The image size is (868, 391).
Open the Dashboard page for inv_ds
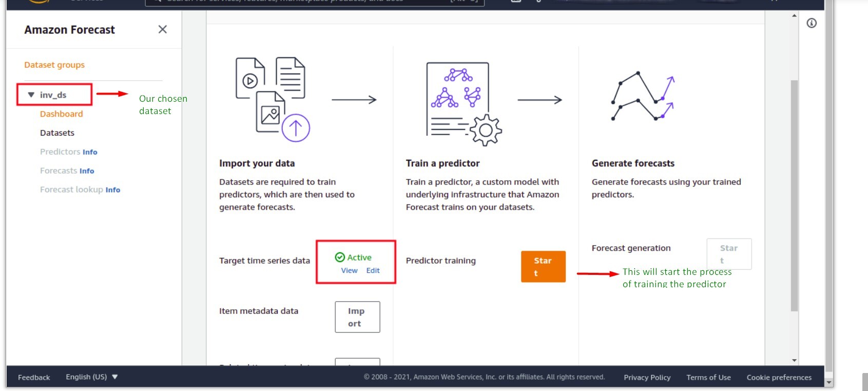tap(61, 114)
